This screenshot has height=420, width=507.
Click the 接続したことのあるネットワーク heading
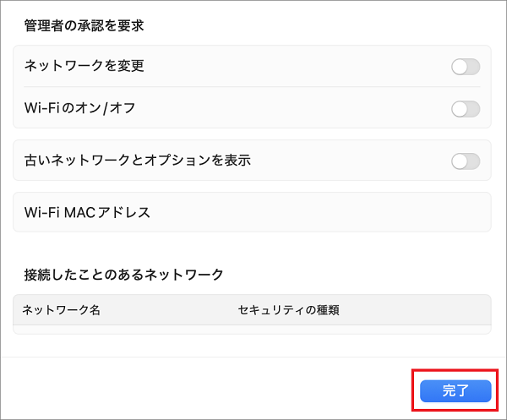tap(124, 274)
